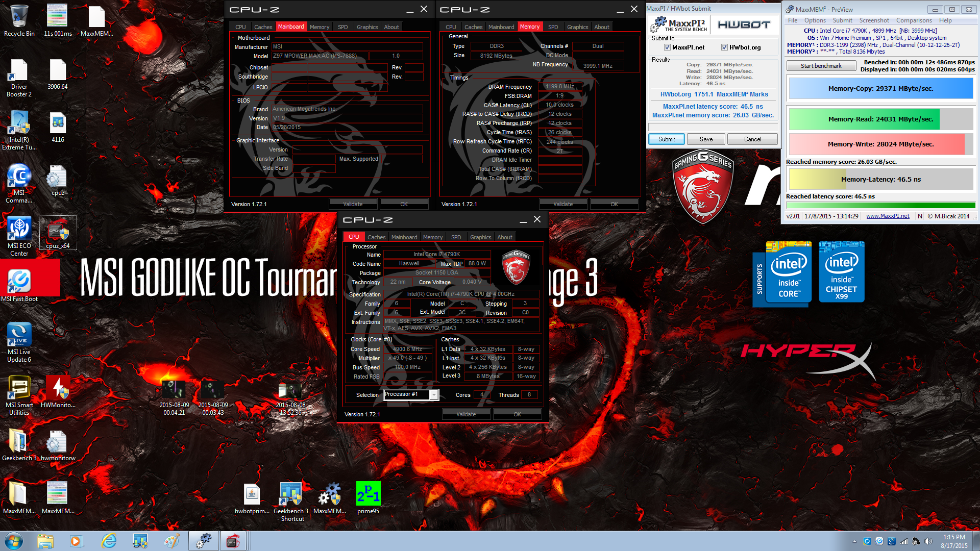Open the cpuz desktop icon

[58, 180]
